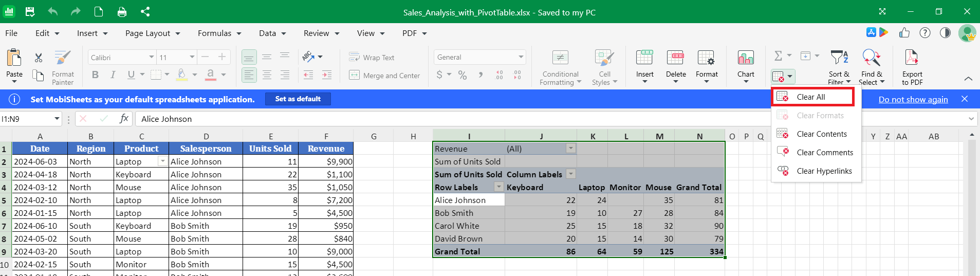Open Find & Select menu

pos(872,67)
